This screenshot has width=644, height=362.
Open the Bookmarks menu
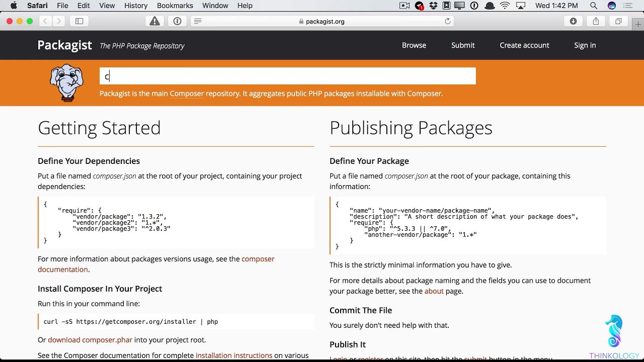coord(175,6)
